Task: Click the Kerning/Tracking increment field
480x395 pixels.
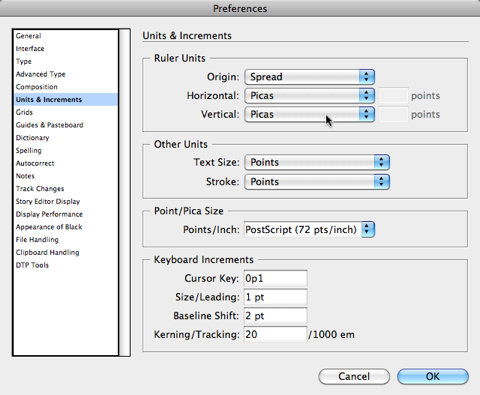Action: 275,334
